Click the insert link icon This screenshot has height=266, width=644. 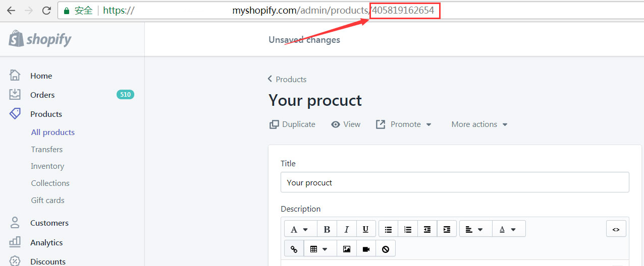click(x=294, y=249)
